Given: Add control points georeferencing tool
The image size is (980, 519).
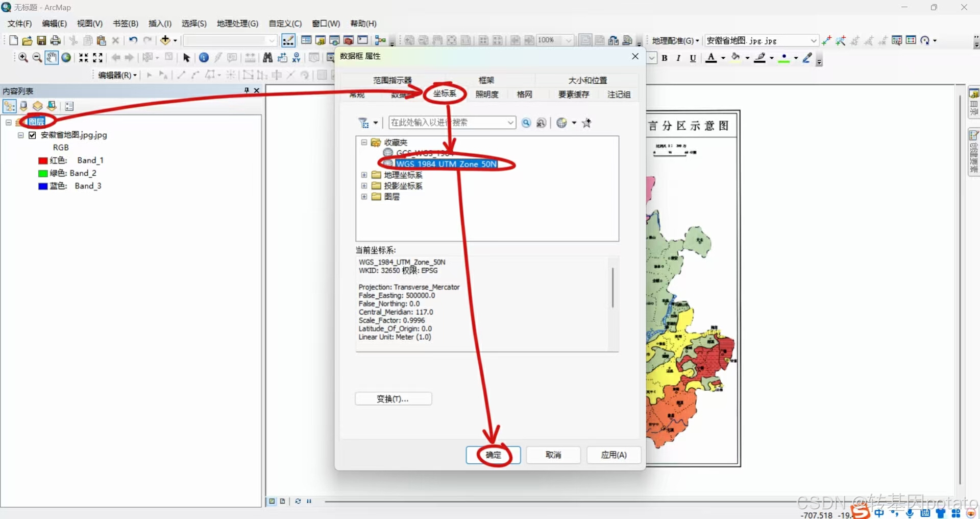Looking at the screenshot, I should (827, 40).
